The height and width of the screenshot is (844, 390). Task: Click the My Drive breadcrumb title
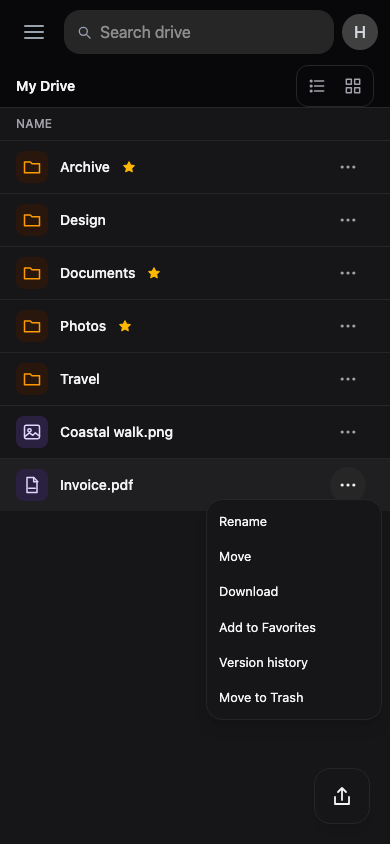click(x=46, y=86)
